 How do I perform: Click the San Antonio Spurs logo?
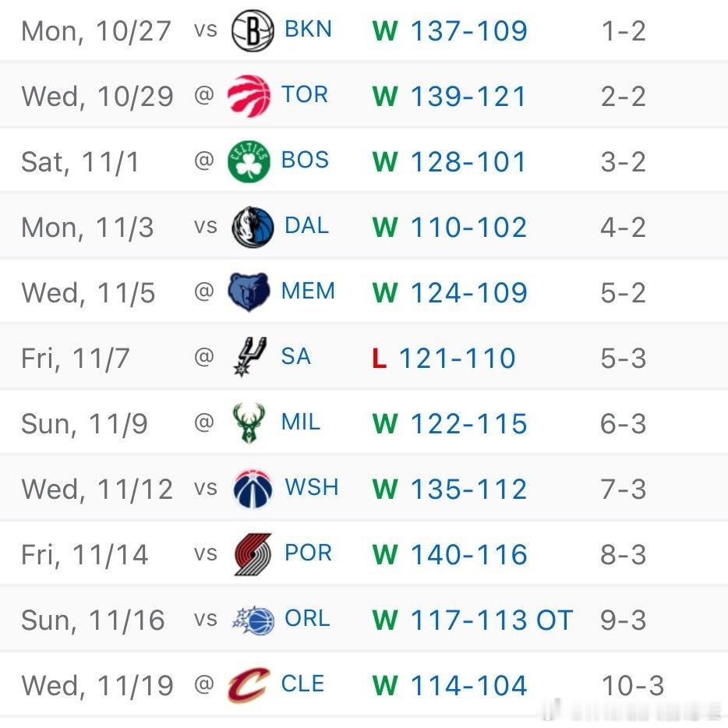pyautogui.click(x=250, y=356)
